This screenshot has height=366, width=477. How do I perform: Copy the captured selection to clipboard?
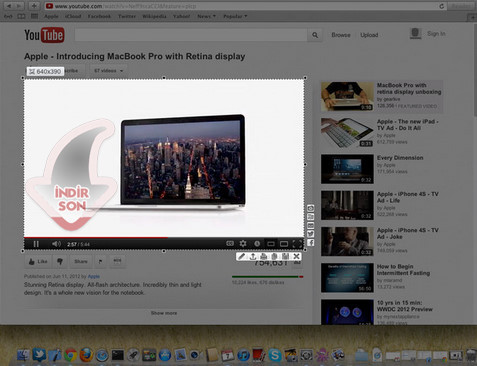274,256
